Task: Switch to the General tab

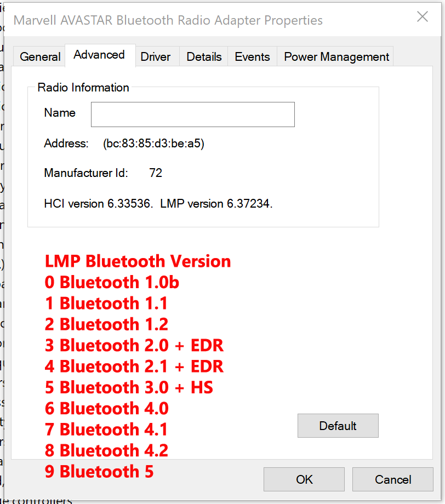Action: tap(40, 56)
